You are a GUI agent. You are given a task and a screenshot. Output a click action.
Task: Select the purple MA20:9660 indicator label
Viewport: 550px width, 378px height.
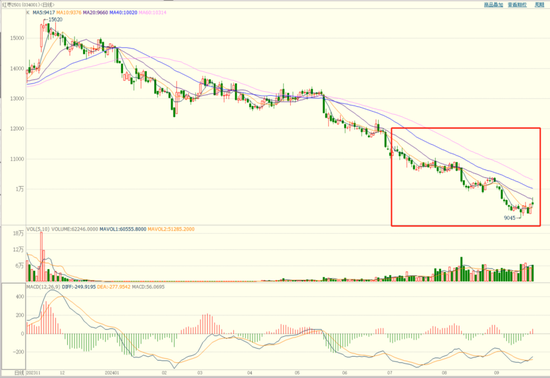(95, 13)
